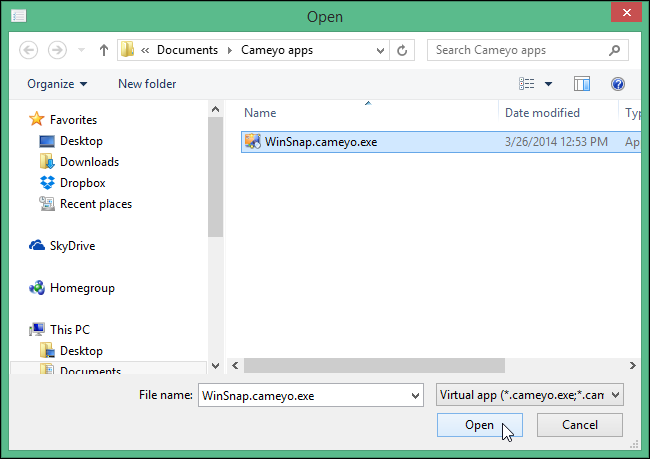Show the preview pane
Viewport: 650px width, 459px height.
[x=582, y=84]
